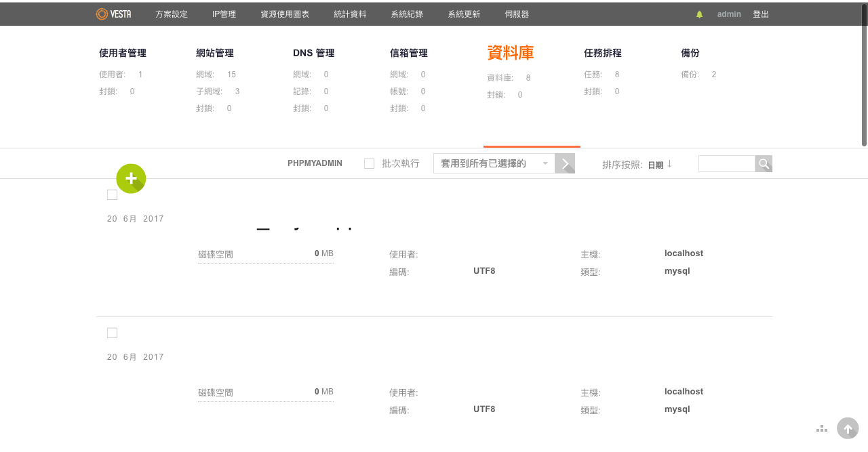Click the search magnifier icon
Image resolution: width=868 pixels, height=452 pixels.
764,163
